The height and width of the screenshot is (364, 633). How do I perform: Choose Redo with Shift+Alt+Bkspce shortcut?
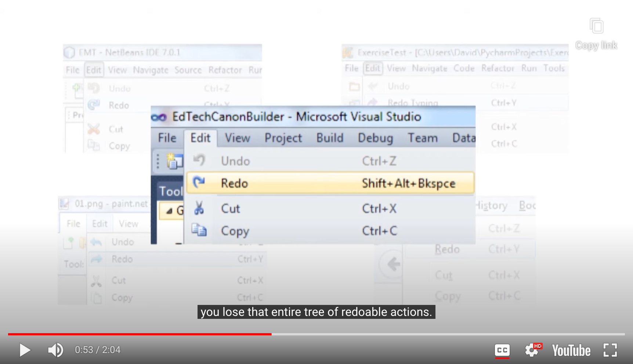(330, 183)
